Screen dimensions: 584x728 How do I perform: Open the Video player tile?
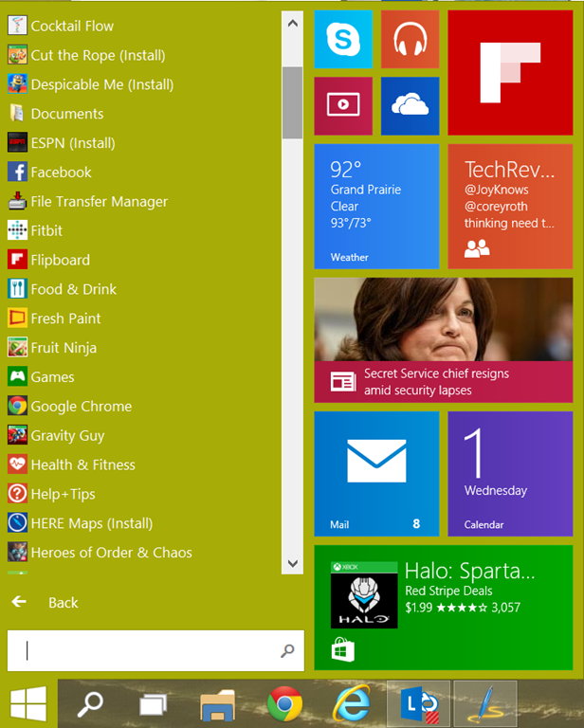coord(343,106)
